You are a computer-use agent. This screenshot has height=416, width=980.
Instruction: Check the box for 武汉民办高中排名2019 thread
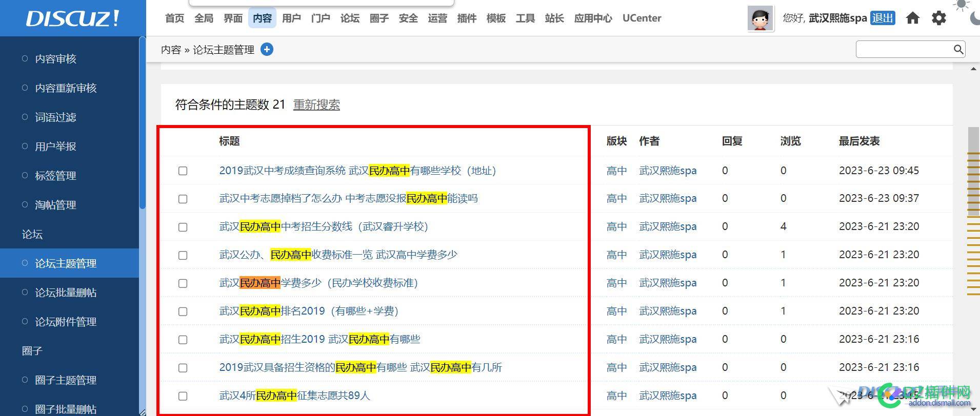183,311
